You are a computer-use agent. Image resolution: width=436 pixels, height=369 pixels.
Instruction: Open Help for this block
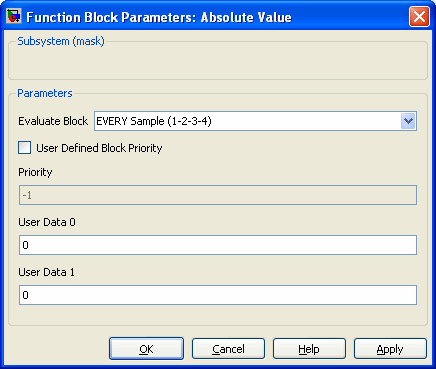pyautogui.click(x=309, y=349)
